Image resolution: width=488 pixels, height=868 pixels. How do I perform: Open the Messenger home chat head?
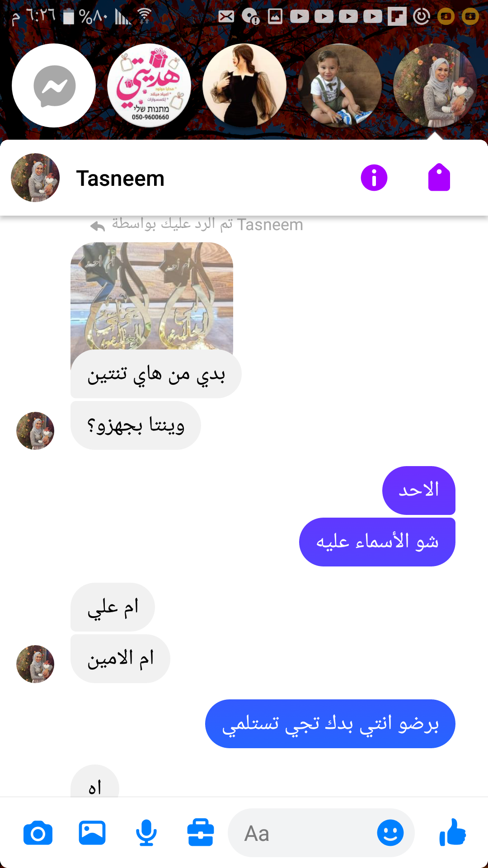[54, 85]
